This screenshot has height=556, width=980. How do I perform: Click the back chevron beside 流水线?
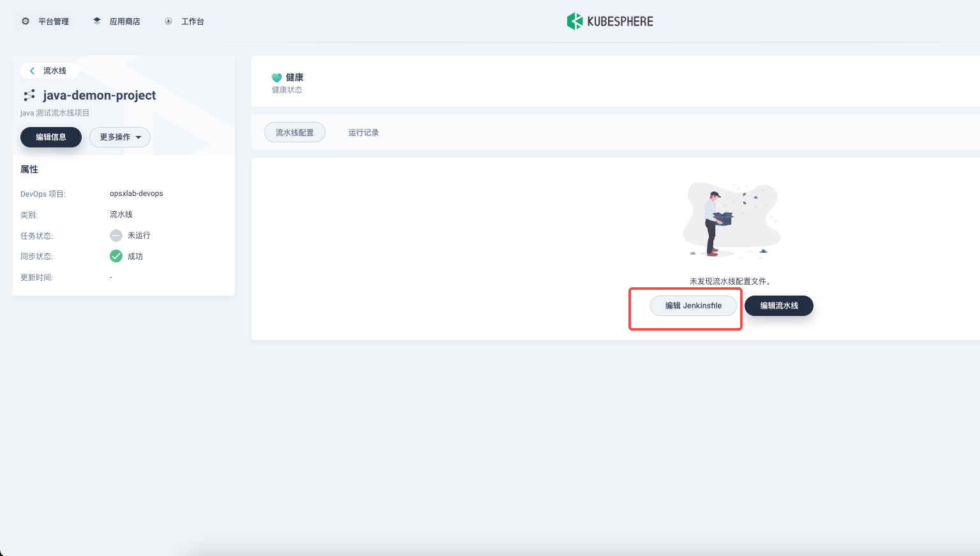pyautogui.click(x=32, y=71)
